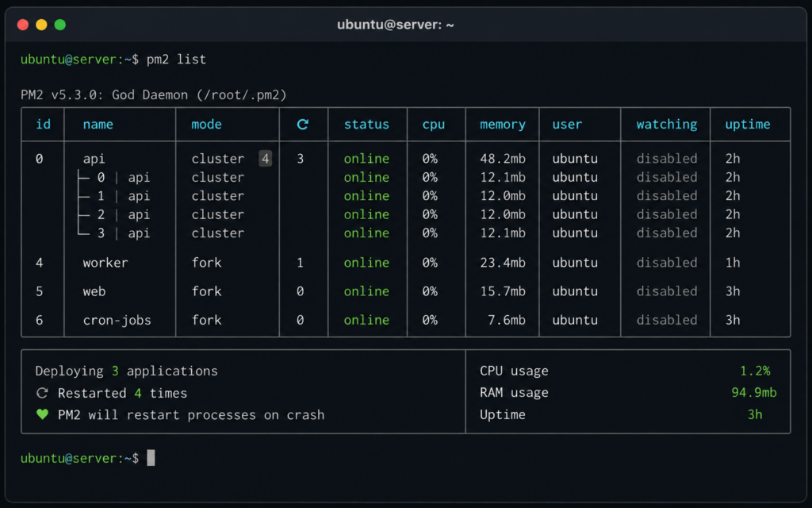Screen dimensions: 812x508
Task: Click the 'PM2 v5.3.0: God Daemon' line
Action: pyautogui.click(x=153, y=95)
